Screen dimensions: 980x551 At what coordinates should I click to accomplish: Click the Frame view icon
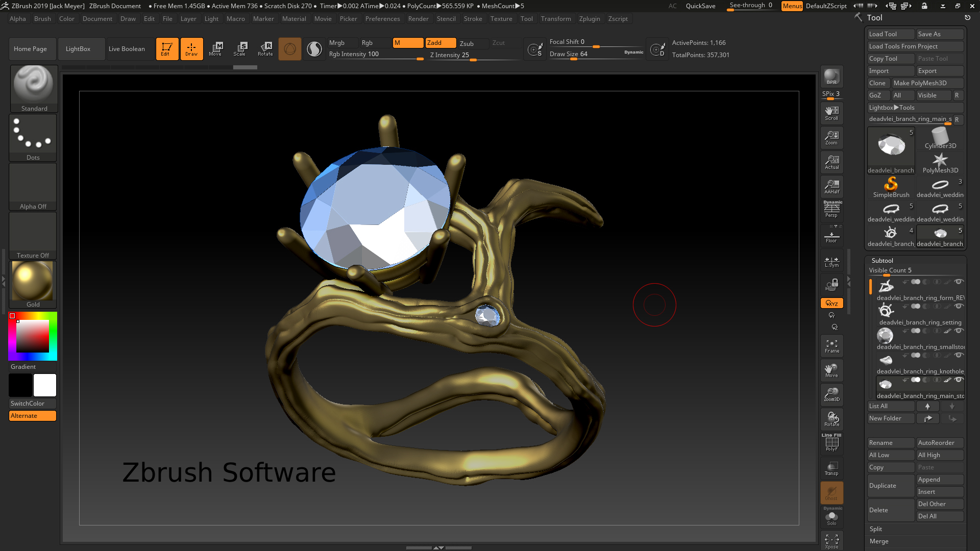pos(831,346)
